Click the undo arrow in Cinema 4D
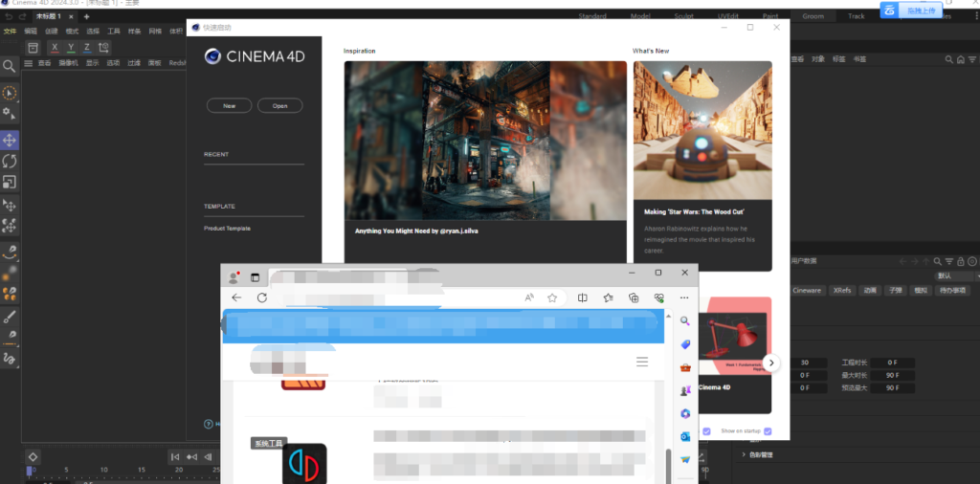The image size is (980, 484). point(9,16)
